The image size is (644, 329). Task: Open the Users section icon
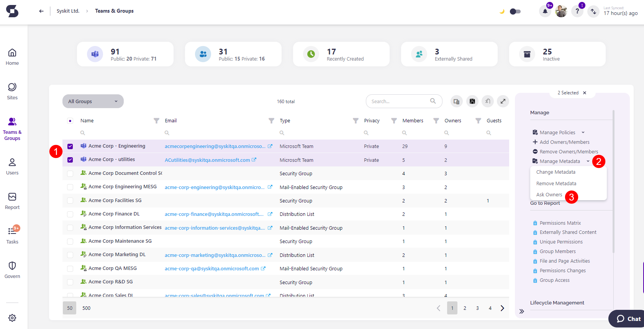[x=12, y=162]
